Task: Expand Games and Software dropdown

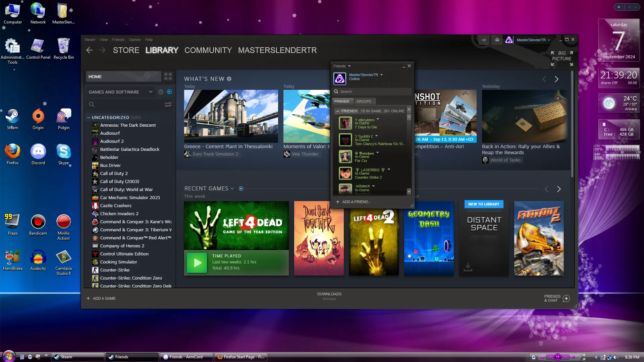Action: pyautogui.click(x=151, y=92)
